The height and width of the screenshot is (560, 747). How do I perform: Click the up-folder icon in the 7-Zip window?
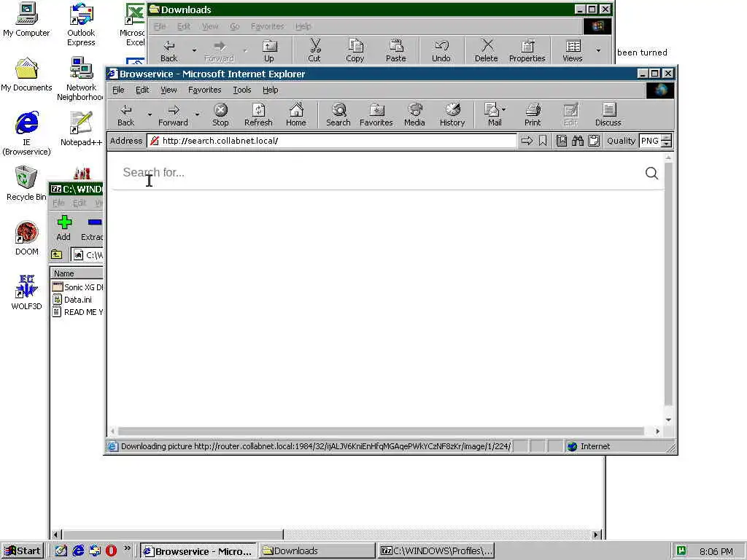click(x=57, y=254)
